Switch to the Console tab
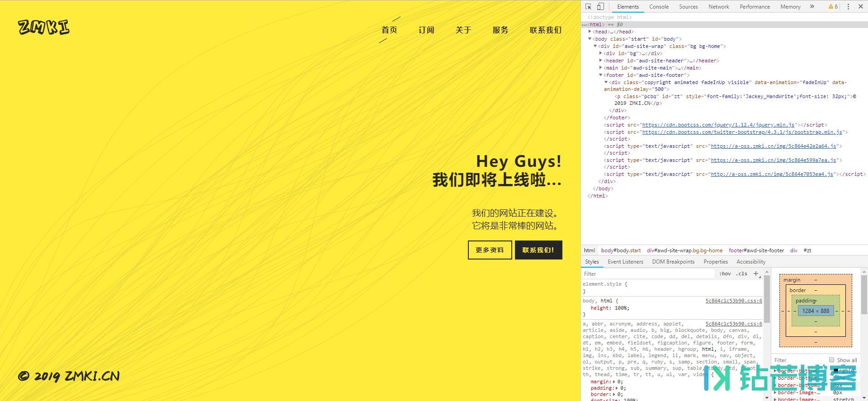 tap(659, 6)
